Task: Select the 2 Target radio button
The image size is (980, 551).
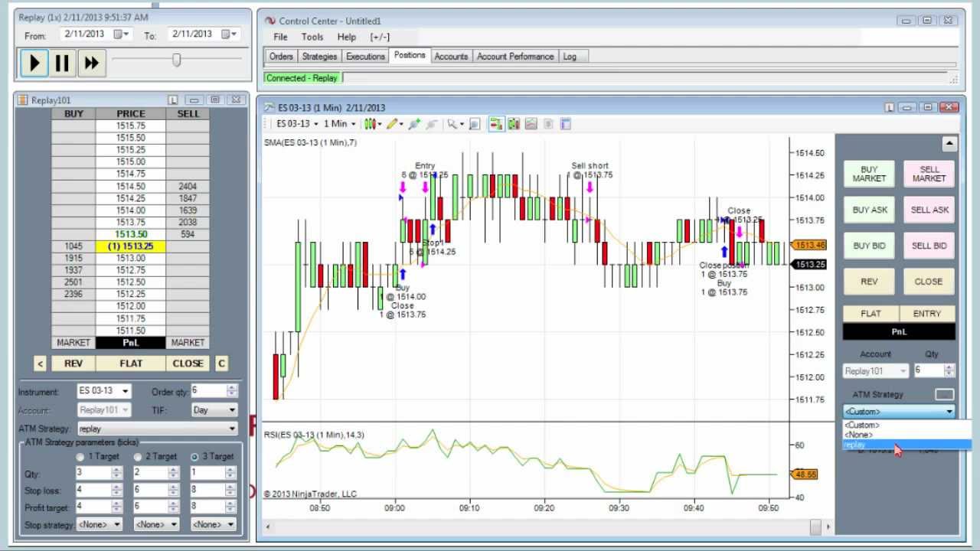Action: pyautogui.click(x=138, y=457)
